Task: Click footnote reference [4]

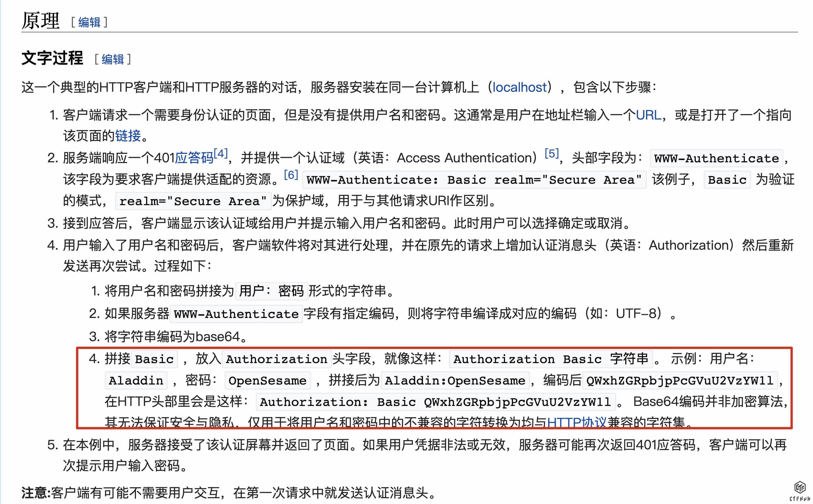Action: point(220,154)
